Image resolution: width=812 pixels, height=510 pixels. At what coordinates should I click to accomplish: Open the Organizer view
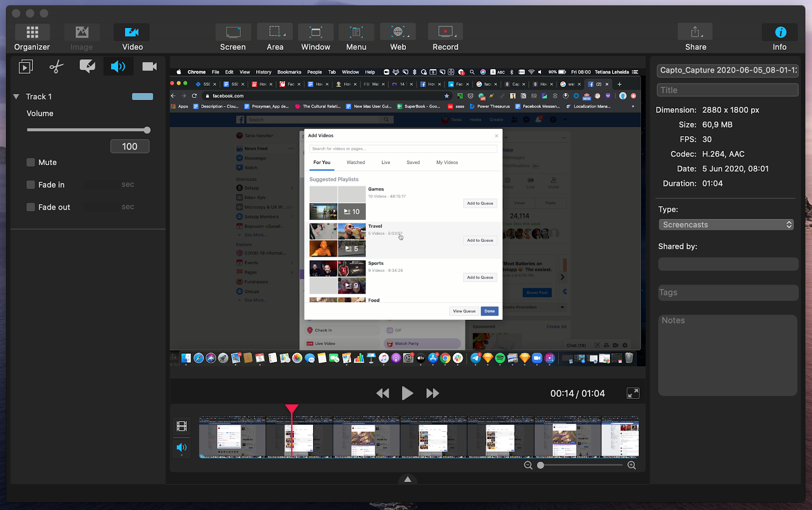pyautogui.click(x=32, y=38)
